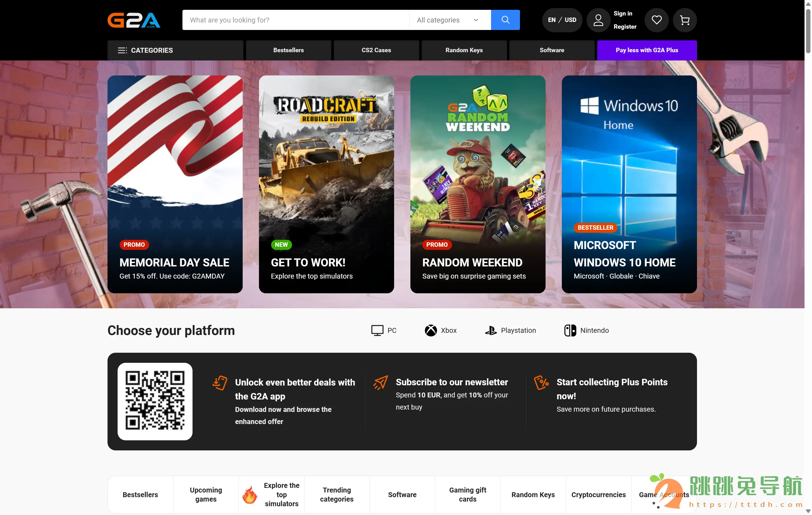Click the PC monitor icon
The width and height of the screenshot is (812, 515).
[x=377, y=330]
